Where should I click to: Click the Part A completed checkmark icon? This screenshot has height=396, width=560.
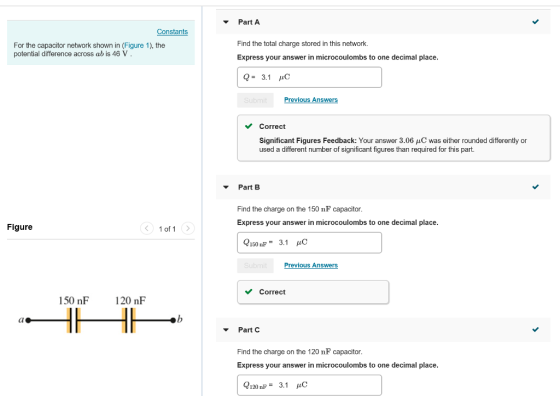(x=535, y=22)
